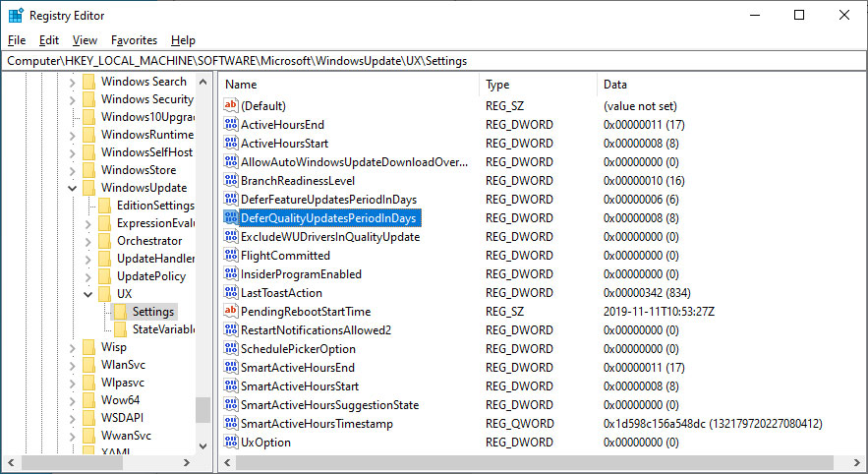Expand the WSDAPI tree node
This screenshot has height=474, width=868.
point(72,419)
